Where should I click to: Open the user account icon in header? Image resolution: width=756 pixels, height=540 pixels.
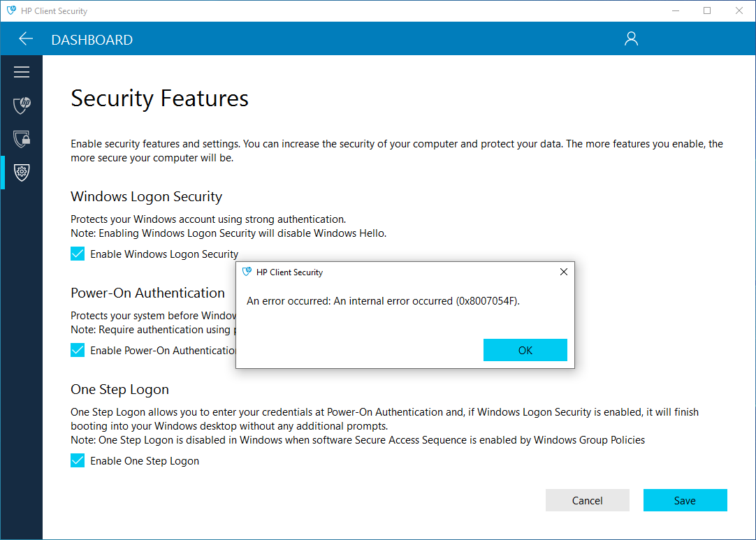coord(631,38)
